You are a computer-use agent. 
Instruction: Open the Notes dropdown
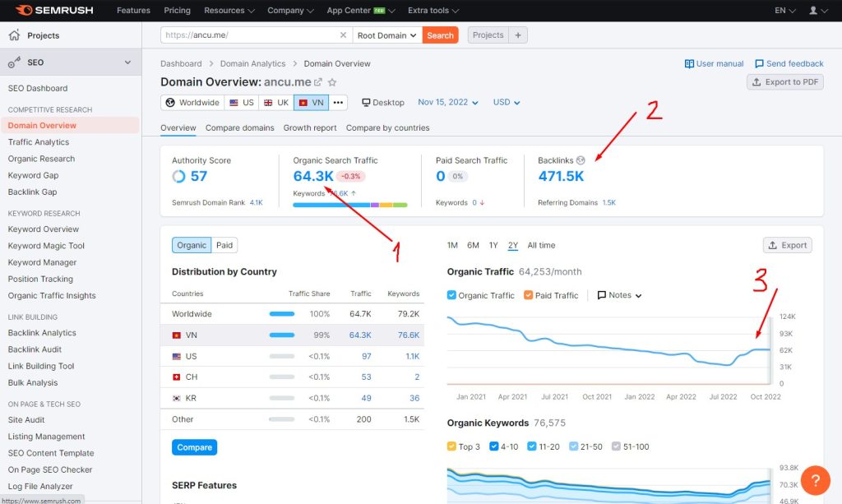[620, 295]
